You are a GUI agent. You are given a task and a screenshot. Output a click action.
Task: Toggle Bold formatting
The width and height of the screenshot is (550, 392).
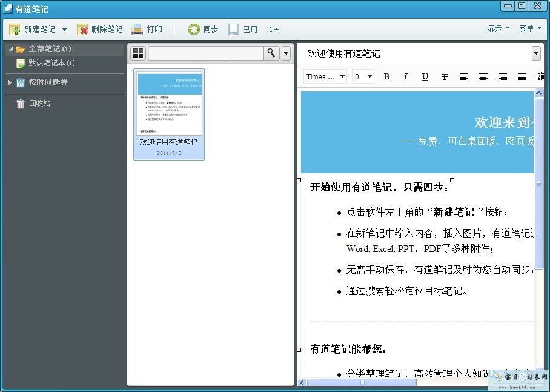pyautogui.click(x=386, y=76)
